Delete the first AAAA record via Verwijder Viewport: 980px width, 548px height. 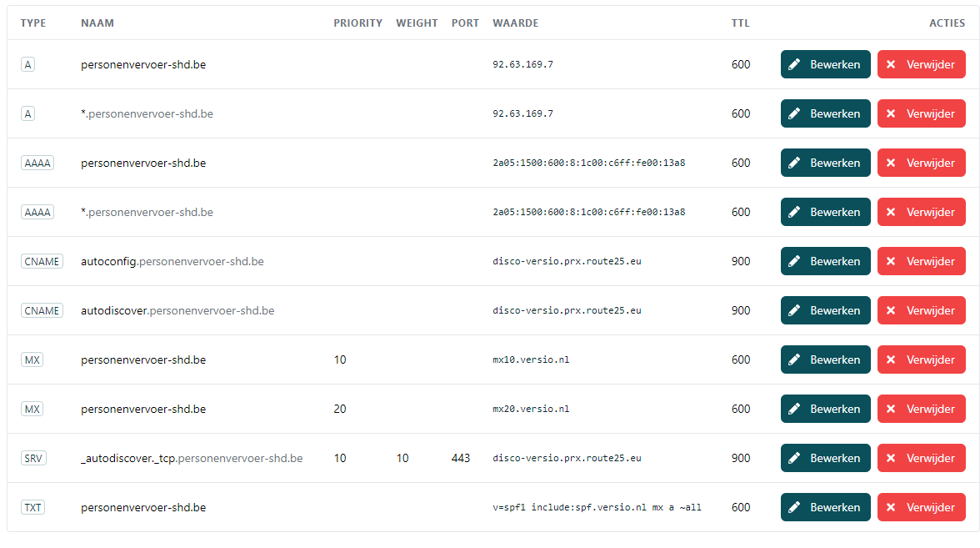click(921, 163)
